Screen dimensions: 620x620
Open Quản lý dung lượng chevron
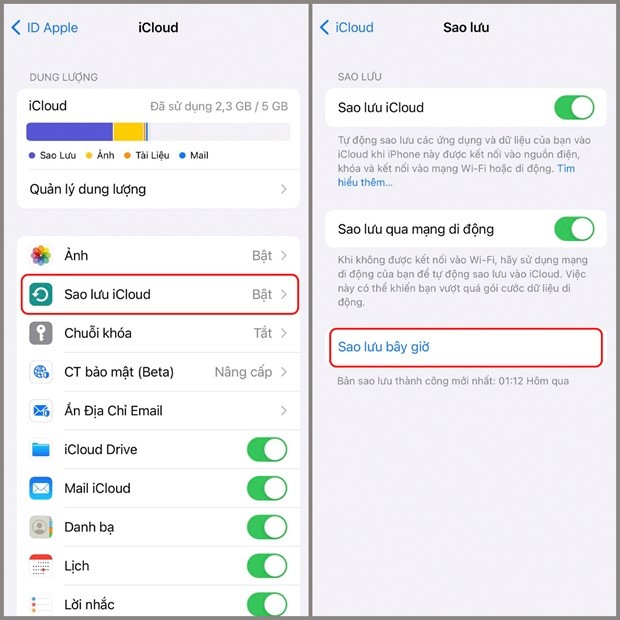[284, 189]
